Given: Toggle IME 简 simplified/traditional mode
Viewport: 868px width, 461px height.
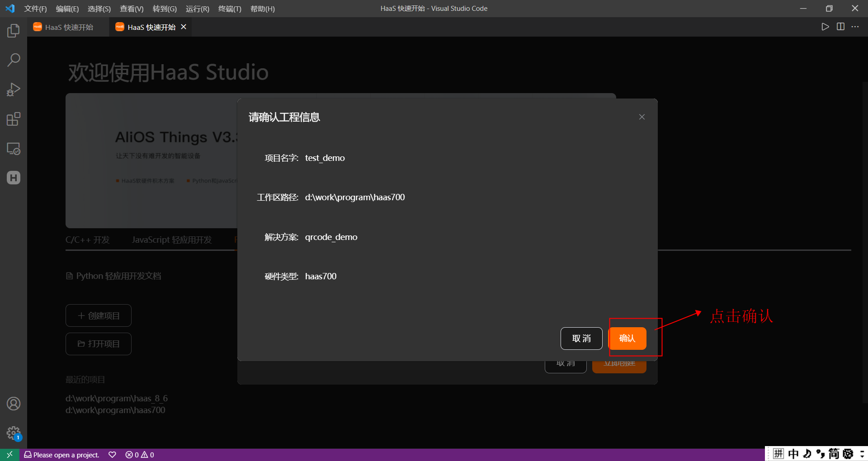Looking at the screenshot, I should coord(834,453).
